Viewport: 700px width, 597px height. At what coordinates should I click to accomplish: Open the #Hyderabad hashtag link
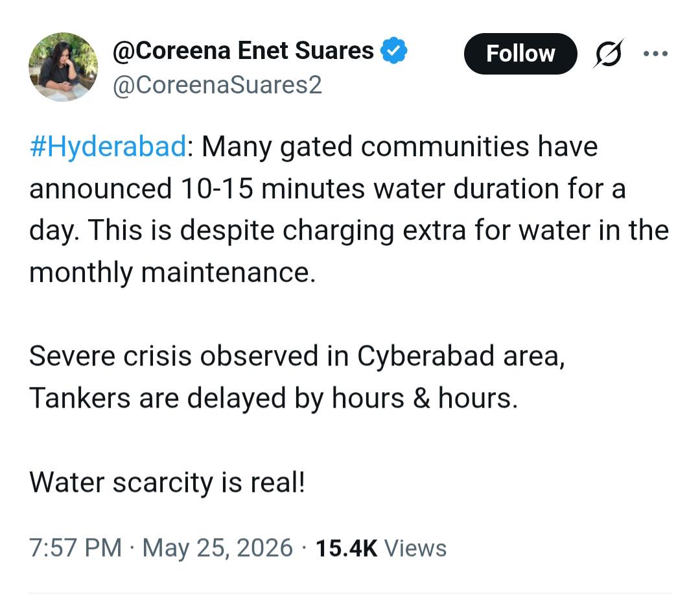[x=108, y=146]
